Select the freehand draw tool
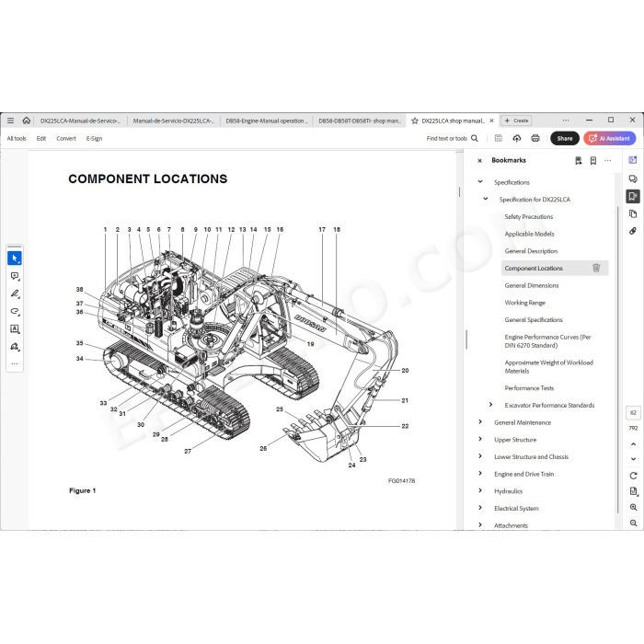 click(x=15, y=311)
